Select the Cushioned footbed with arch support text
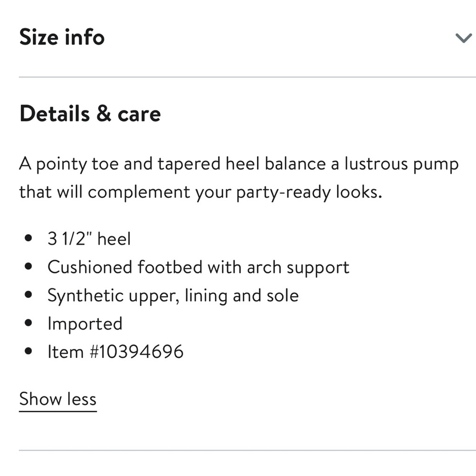 point(198,267)
